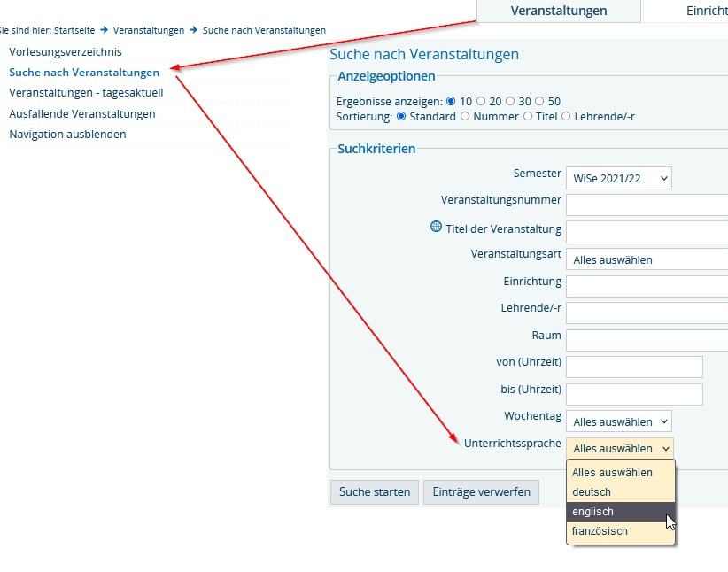Enable Lehrende/-r sorting option

point(567,116)
